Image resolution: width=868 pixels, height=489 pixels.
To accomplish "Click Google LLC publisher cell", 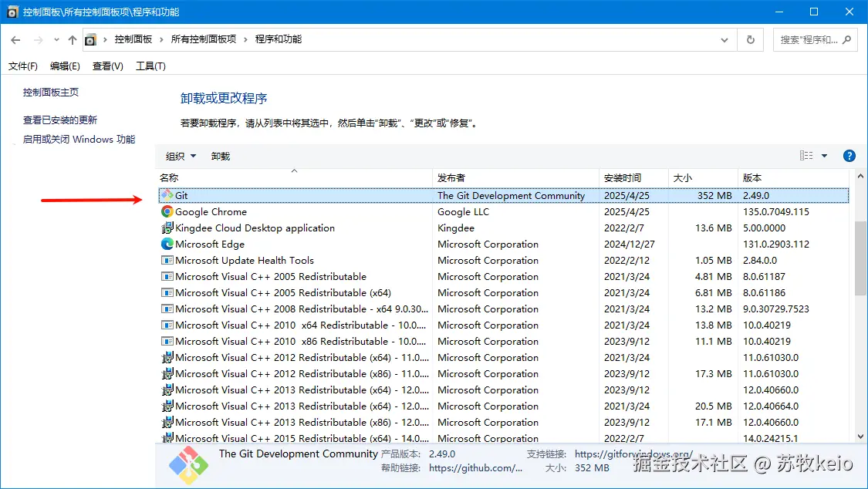I will [x=464, y=212].
